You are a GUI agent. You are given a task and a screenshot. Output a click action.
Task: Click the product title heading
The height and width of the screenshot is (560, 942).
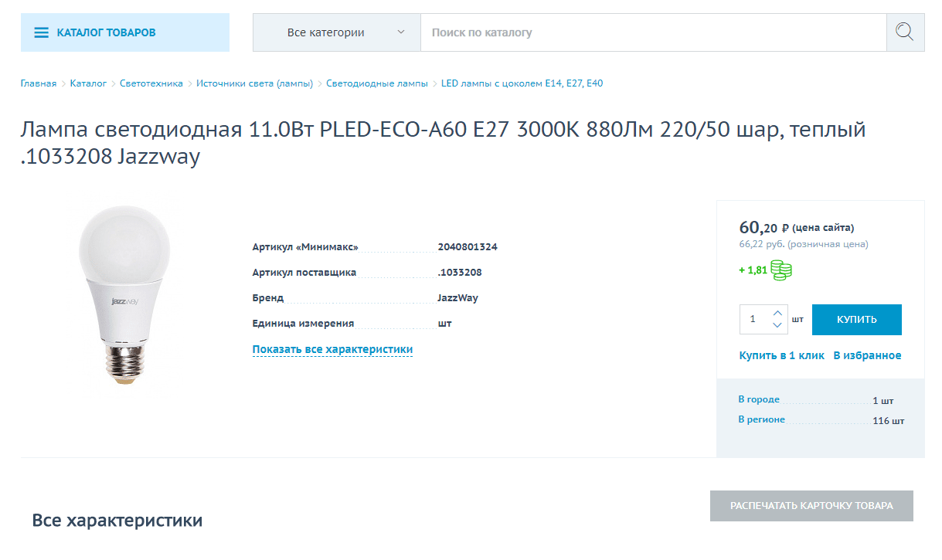point(443,143)
